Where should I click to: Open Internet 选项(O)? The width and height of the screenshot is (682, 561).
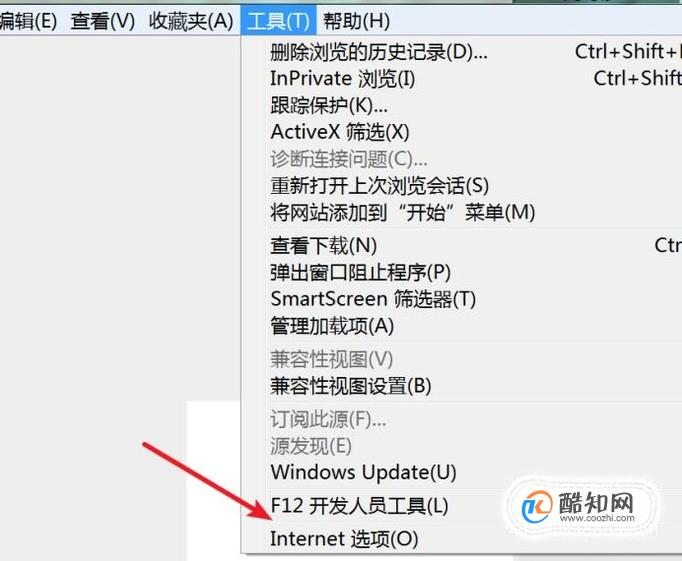pyautogui.click(x=462, y=539)
